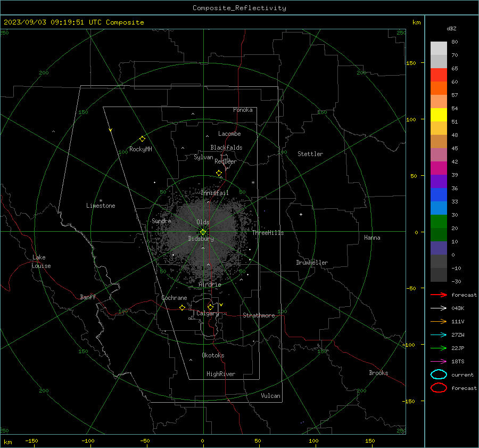
Task: Click the red forecast arrow legend icon
Action: [x=439, y=295]
